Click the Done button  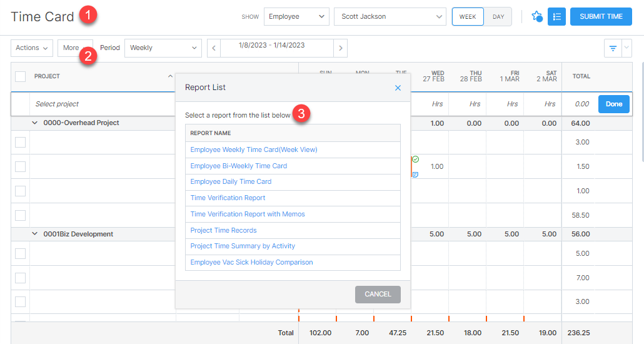click(x=613, y=104)
